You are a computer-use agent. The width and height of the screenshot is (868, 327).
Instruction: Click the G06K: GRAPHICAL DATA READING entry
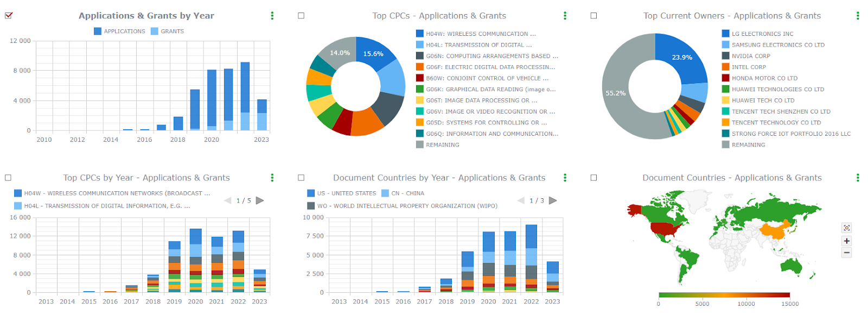tap(486, 90)
